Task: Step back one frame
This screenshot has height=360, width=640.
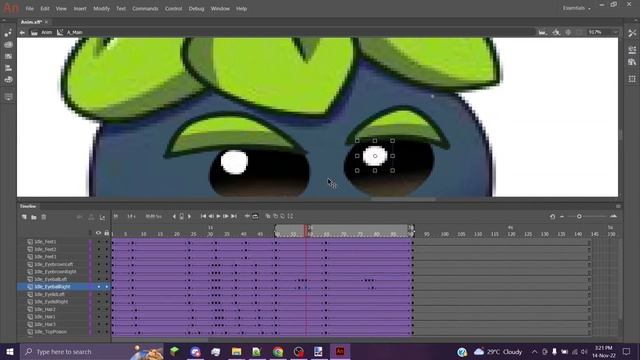Action: tap(211, 216)
